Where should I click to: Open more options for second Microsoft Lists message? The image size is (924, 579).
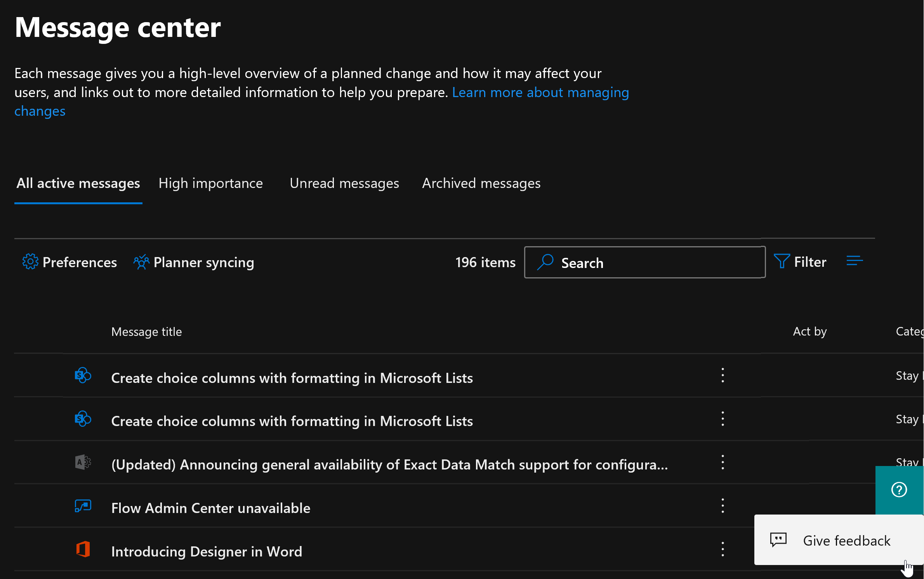click(x=723, y=419)
